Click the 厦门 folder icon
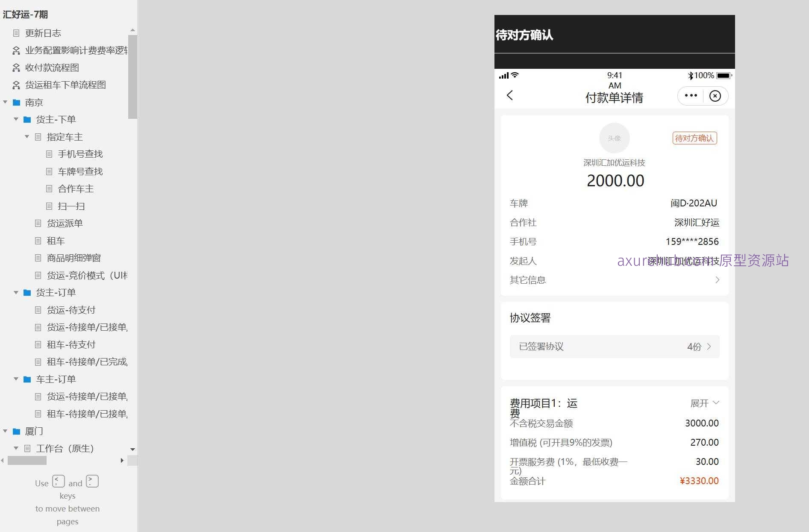The height and width of the screenshot is (532, 809). (x=17, y=431)
